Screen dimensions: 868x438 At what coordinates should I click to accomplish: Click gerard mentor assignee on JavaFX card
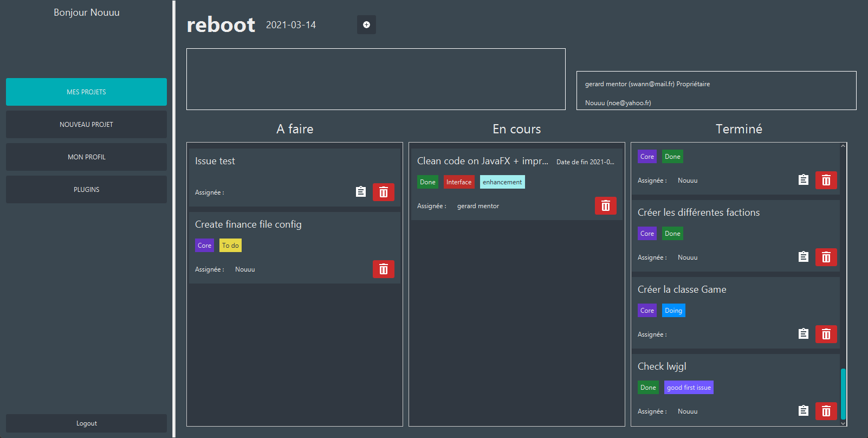point(478,206)
